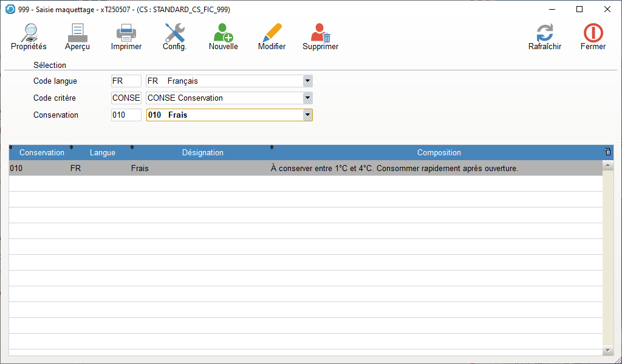The image size is (622, 364).
Task: Focus the Conservation 010 code field
Action: pyautogui.click(x=126, y=115)
